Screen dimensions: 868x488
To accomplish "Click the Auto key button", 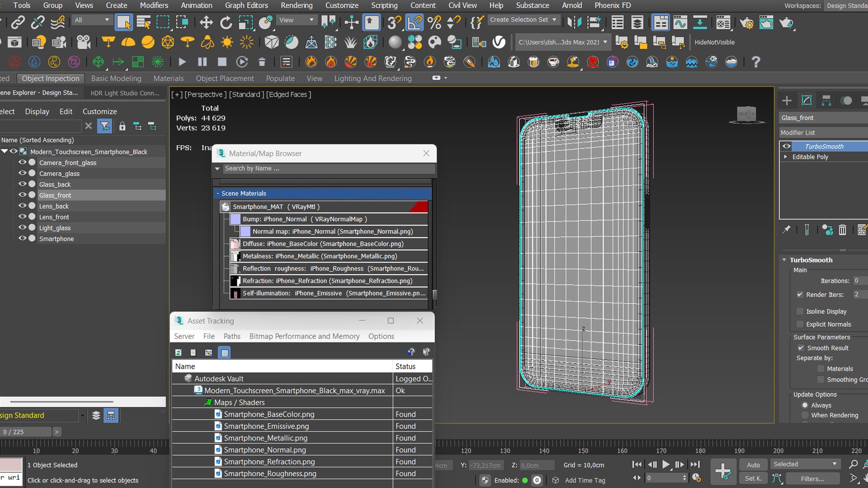I will [753, 465].
